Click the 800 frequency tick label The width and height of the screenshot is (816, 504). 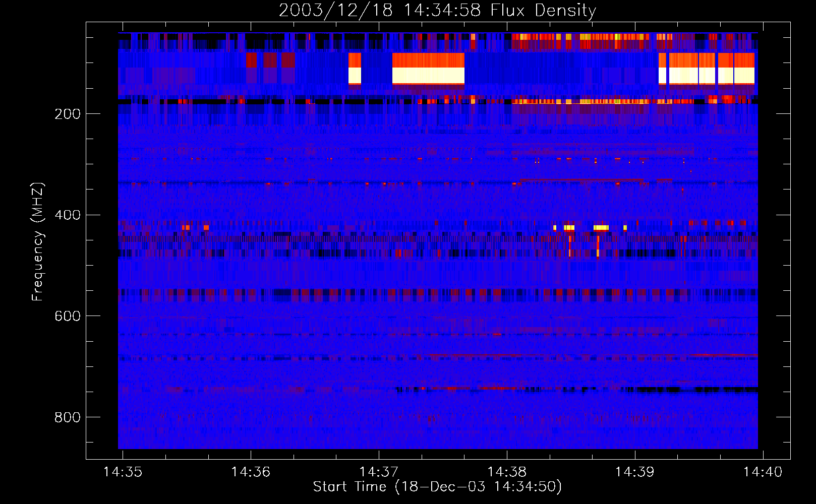click(x=68, y=417)
